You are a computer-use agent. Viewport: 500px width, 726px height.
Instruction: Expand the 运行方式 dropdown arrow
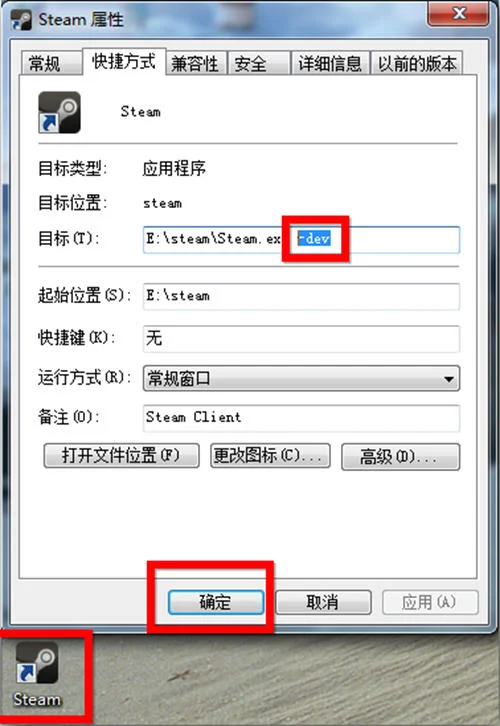coord(448,379)
